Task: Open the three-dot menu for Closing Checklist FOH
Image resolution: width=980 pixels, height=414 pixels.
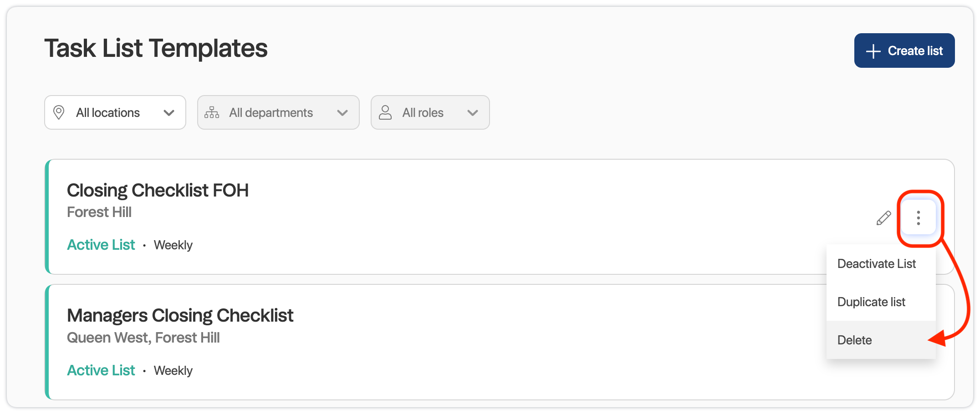Action: click(919, 218)
